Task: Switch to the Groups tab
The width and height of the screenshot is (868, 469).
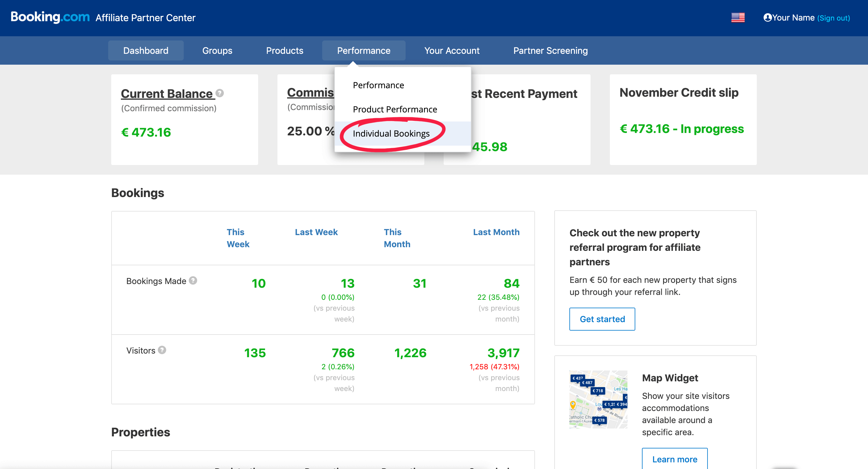Action: click(x=217, y=50)
